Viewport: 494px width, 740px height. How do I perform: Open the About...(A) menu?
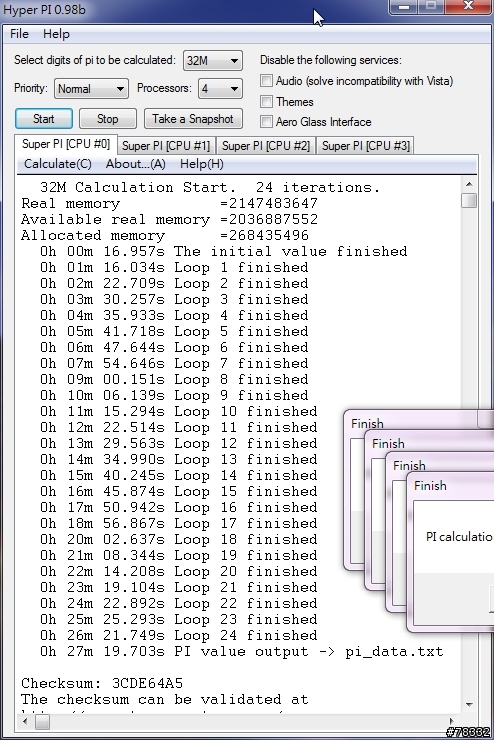pyautogui.click(x=135, y=164)
